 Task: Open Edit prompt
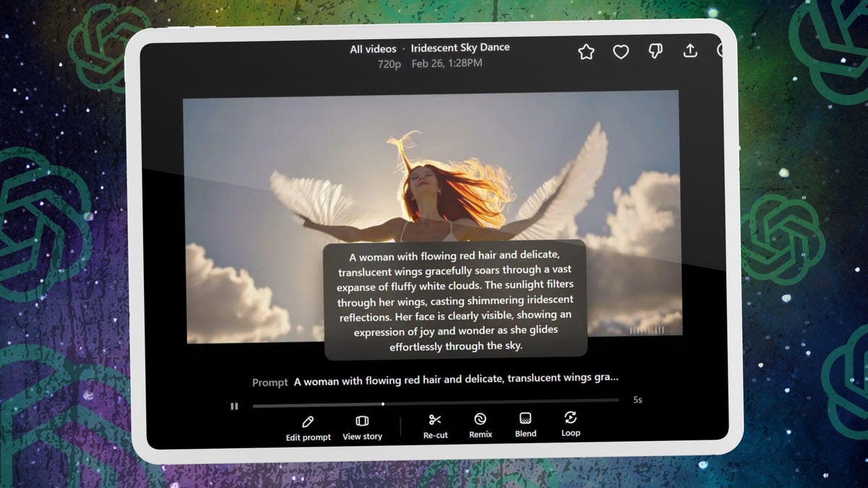(x=308, y=427)
